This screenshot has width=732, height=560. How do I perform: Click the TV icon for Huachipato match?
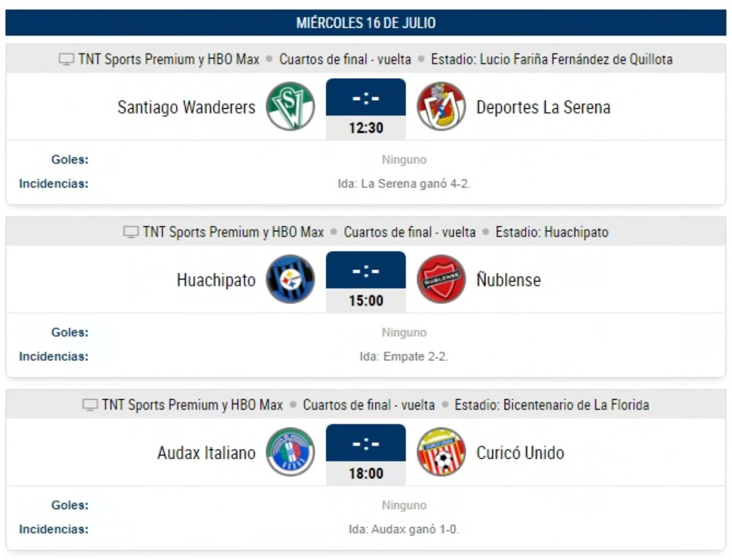(x=131, y=232)
